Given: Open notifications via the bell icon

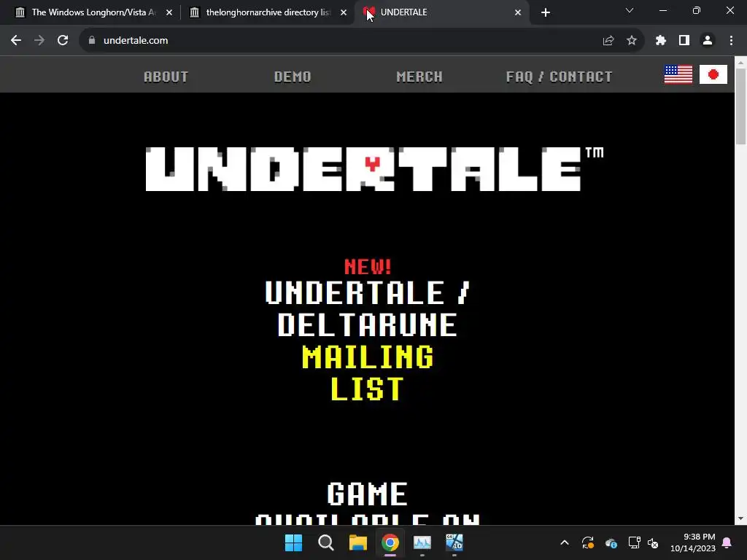Looking at the screenshot, I should click(727, 542).
